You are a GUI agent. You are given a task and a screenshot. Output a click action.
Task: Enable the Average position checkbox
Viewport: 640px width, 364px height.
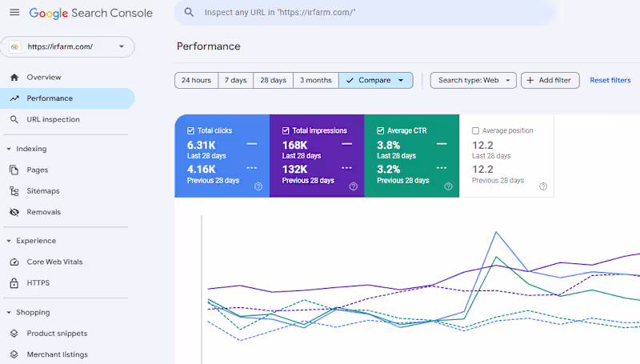[476, 130]
